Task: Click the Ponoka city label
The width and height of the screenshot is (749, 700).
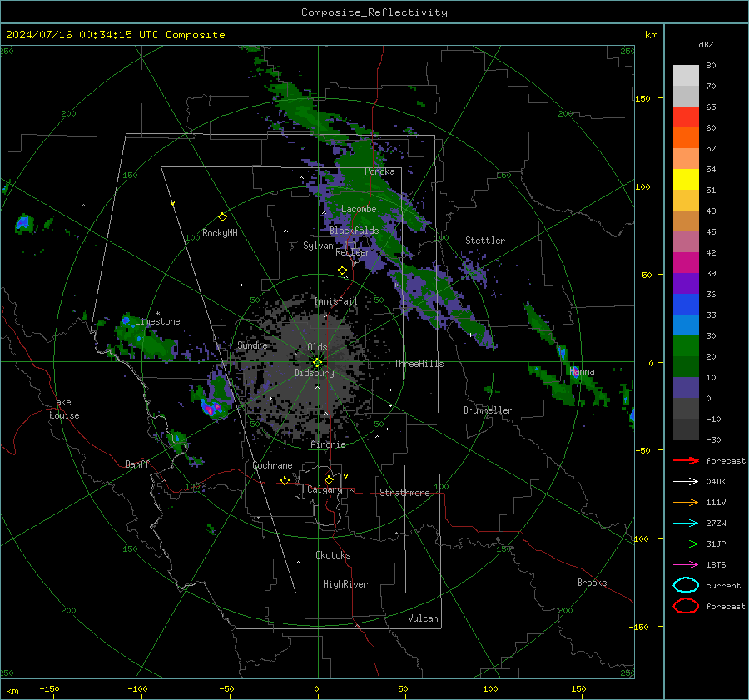Action: 379,171
